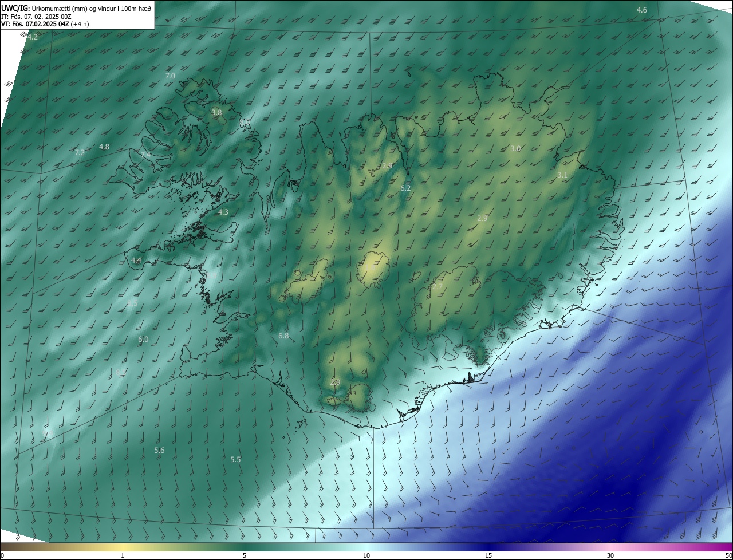Image resolution: width=733 pixels, height=560 pixels.
Task: Click the 7.0 value label on the map
Action: (x=170, y=76)
